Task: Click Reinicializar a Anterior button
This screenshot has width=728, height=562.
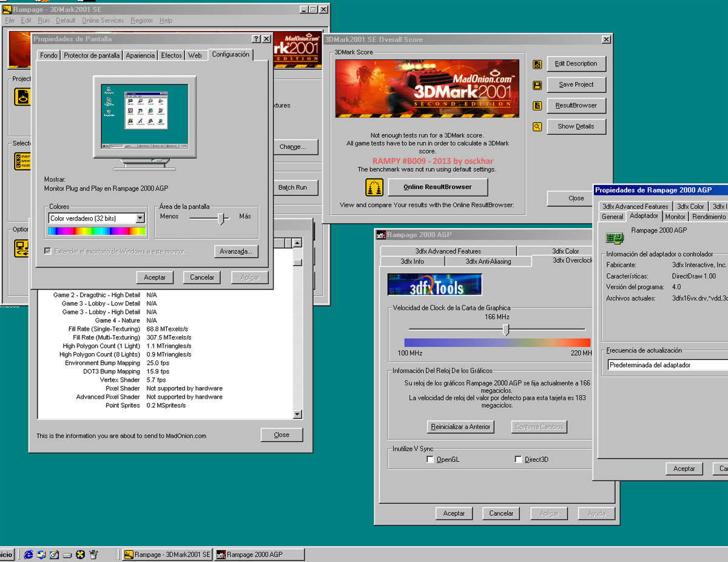Action: (460, 427)
